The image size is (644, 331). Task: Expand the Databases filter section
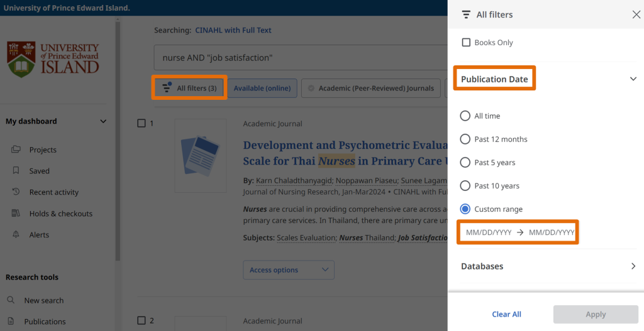[x=633, y=266]
